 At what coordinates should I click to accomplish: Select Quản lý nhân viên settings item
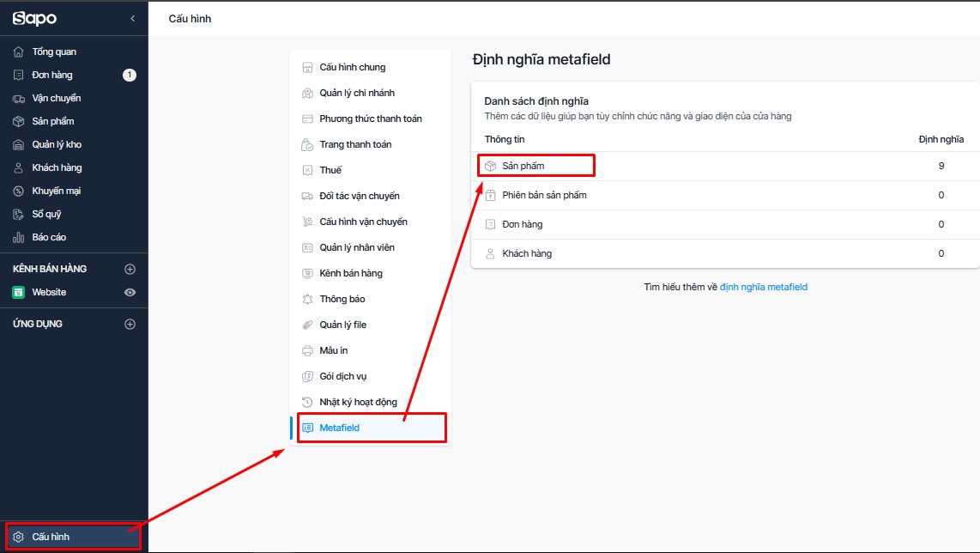click(x=372, y=247)
